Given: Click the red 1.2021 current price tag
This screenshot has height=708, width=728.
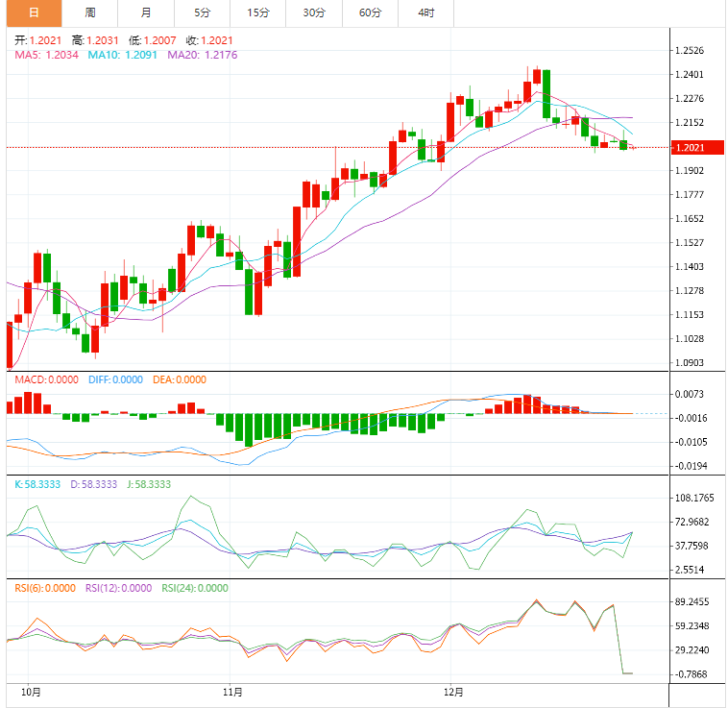Looking at the screenshot, I should pyautogui.click(x=698, y=148).
